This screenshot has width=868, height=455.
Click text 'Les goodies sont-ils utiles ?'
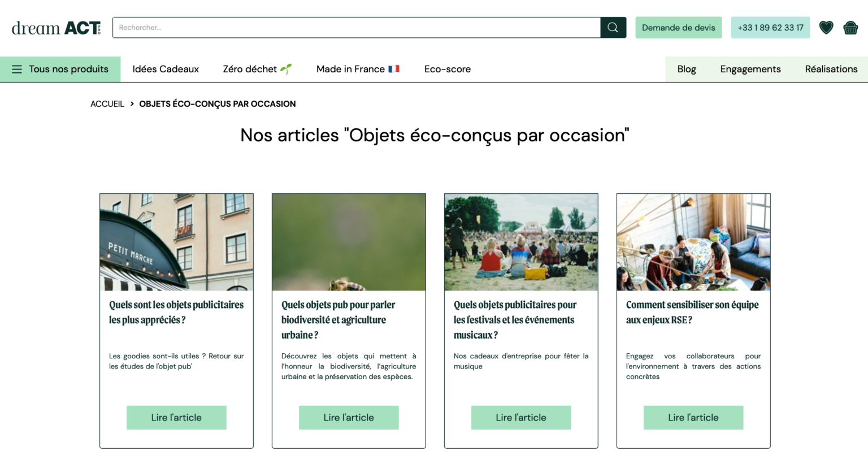pyautogui.click(x=158, y=356)
